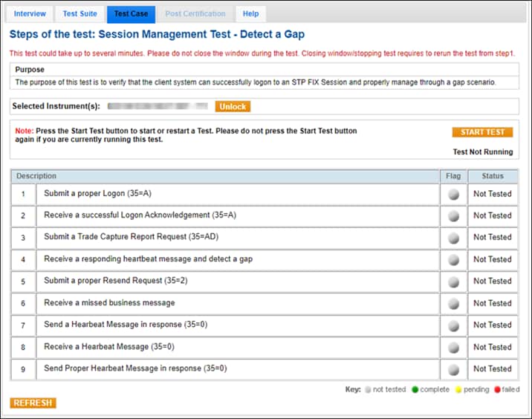This screenshot has width=532, height=419.
Task: Switch to the Interview tab
Action: click(x=30, y=14)
